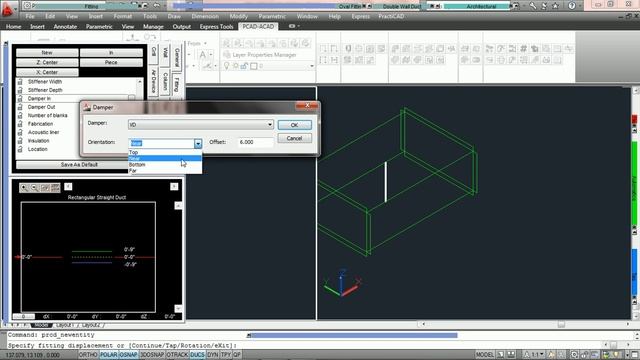Click the undo arrow in quick access toolbar
Screen dimensions: 640x360
coord(156,6)
